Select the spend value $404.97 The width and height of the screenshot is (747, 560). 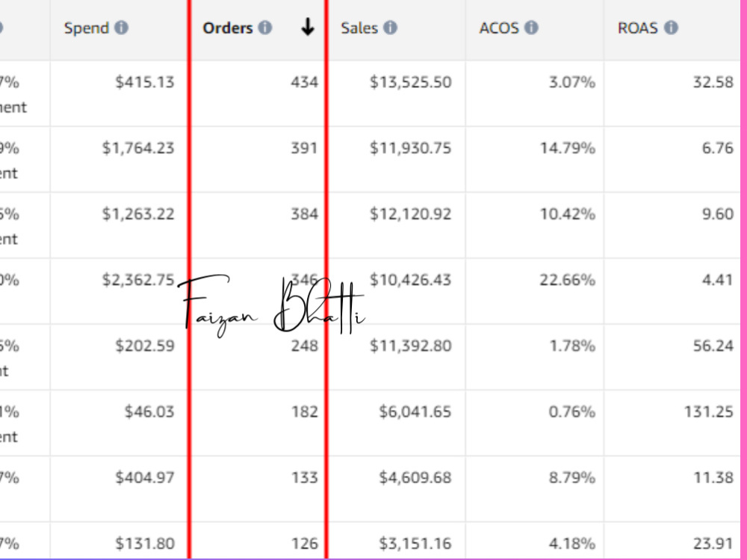(145, 477)
